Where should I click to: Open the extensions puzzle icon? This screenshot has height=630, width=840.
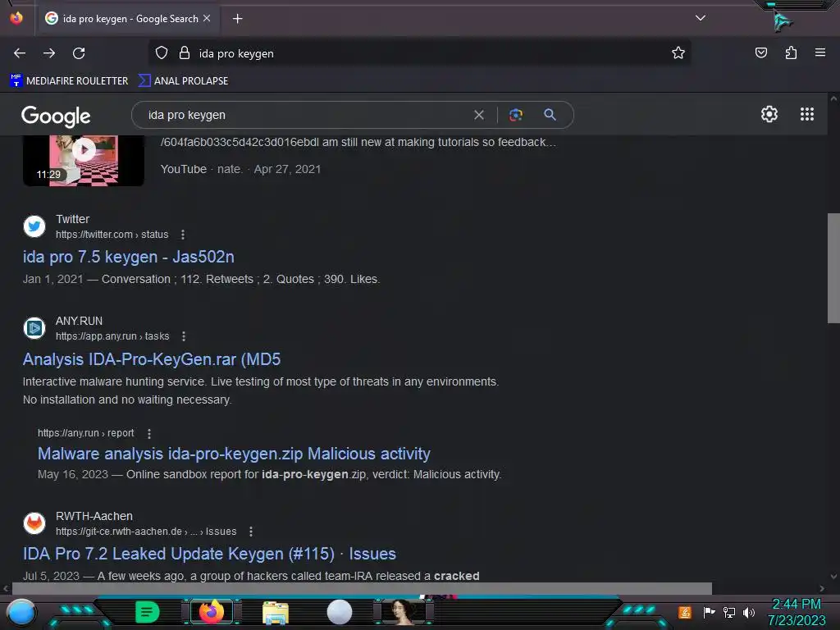[791, 52]
